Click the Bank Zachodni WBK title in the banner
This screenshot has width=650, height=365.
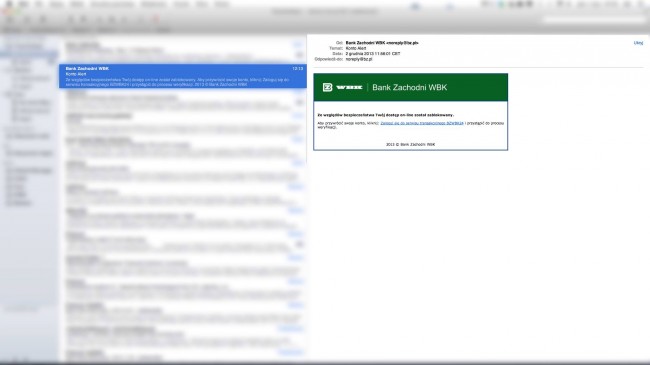pos(410,87)
